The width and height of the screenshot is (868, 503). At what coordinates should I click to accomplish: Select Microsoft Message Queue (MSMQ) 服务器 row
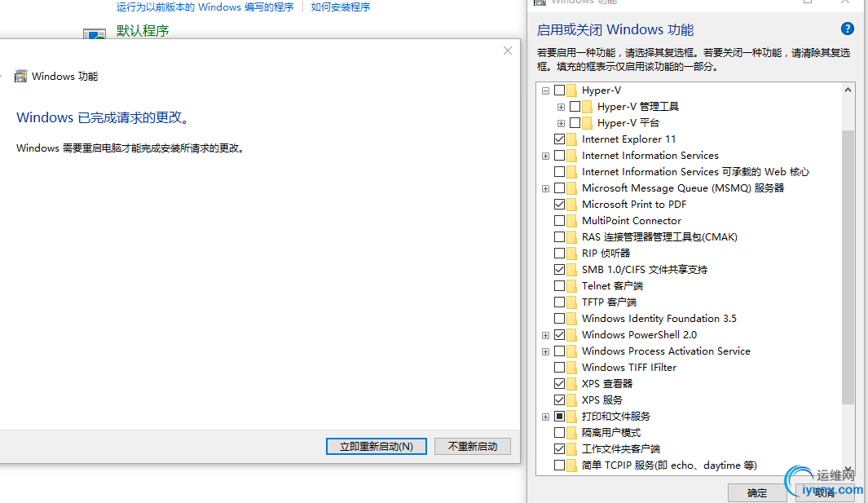(x=682, y=188)
